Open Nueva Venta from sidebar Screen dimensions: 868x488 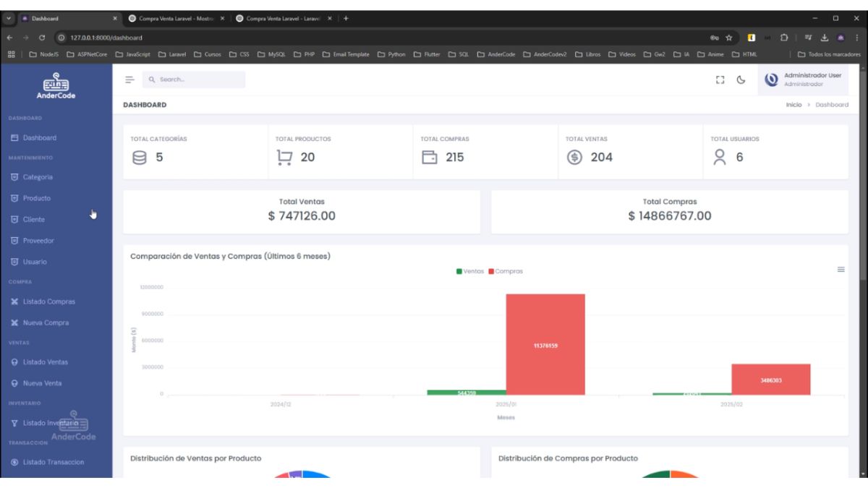pyautogui.click(x=42, y=383)
